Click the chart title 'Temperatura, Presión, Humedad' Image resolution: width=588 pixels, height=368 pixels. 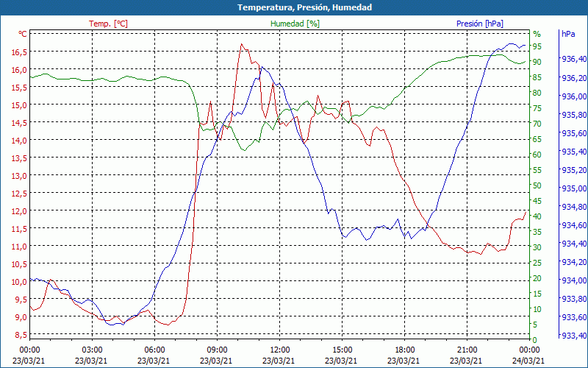304,7
